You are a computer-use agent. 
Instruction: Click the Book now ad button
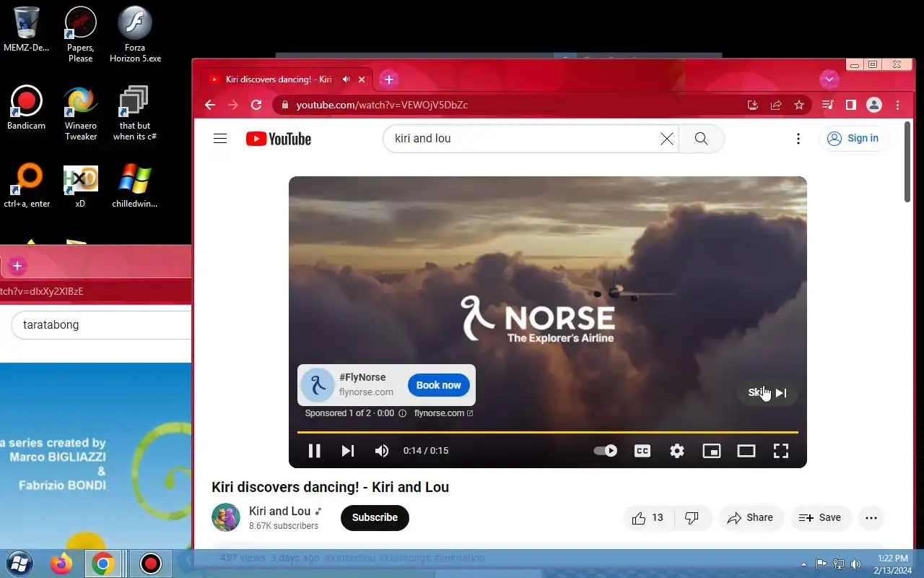coord(438,385)
